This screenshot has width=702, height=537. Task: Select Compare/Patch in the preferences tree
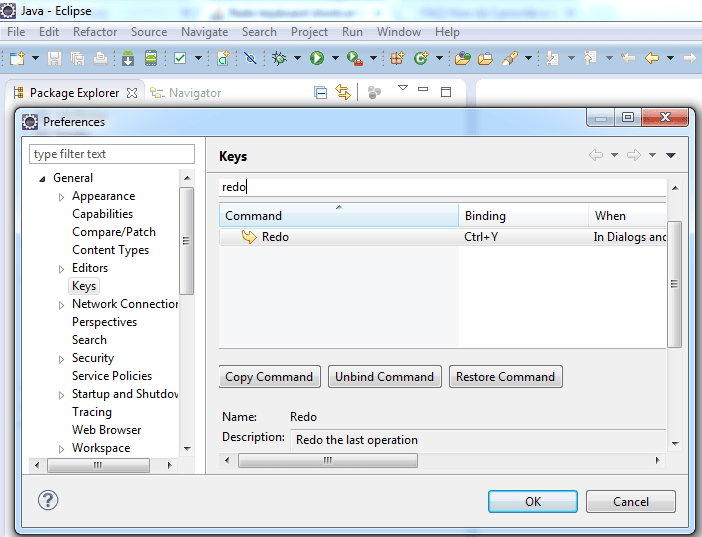coord(114,232)
